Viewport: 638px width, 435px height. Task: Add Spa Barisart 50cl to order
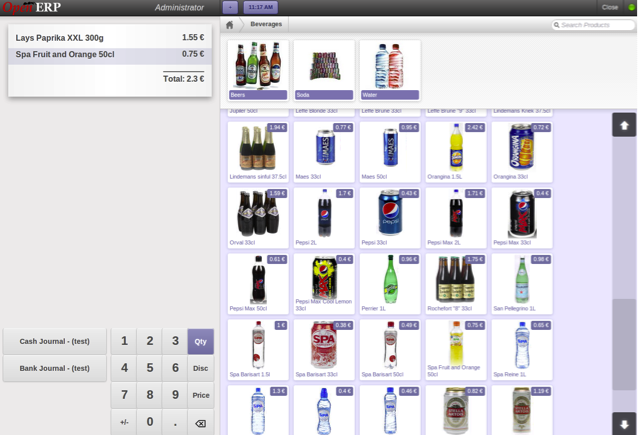coord(390,350)
